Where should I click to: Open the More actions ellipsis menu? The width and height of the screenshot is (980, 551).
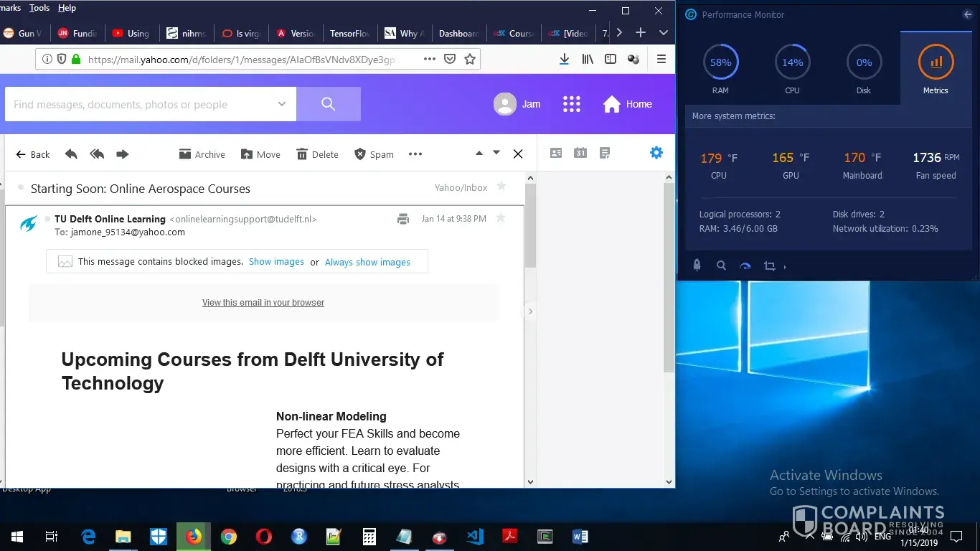[415, 154]
